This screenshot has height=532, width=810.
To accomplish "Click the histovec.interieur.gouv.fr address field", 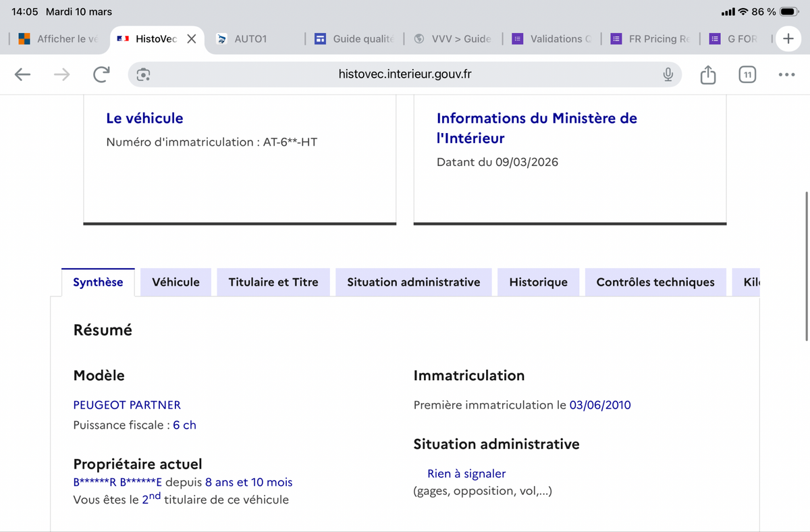I will 405,75.
